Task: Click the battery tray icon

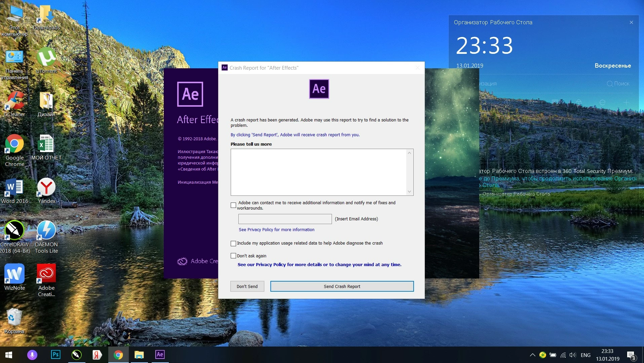Action: 553,355
